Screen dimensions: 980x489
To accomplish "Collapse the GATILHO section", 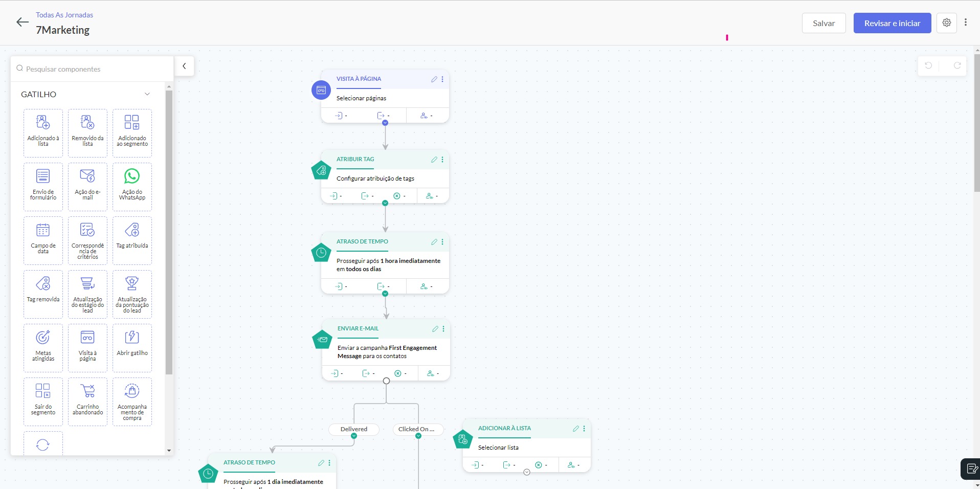I will point(147,94).
